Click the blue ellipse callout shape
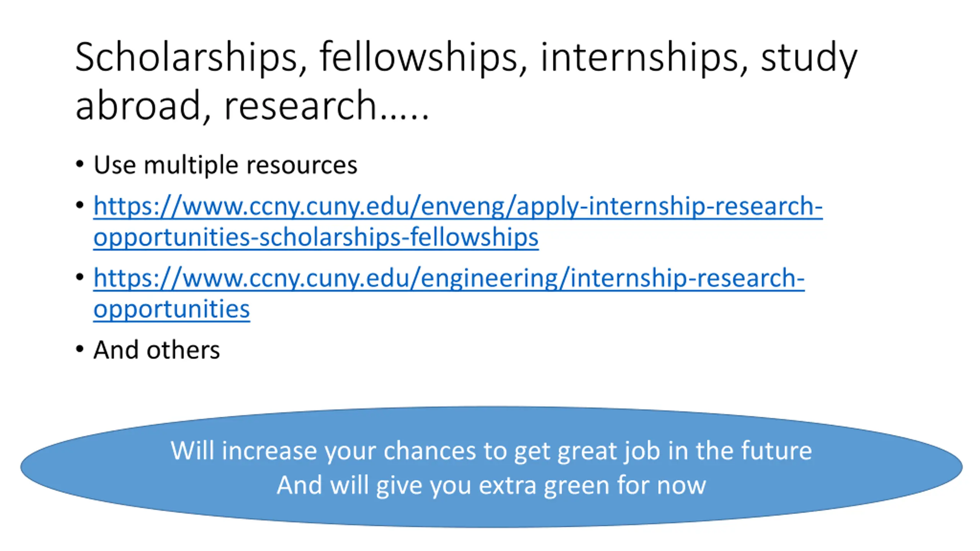 491,467
